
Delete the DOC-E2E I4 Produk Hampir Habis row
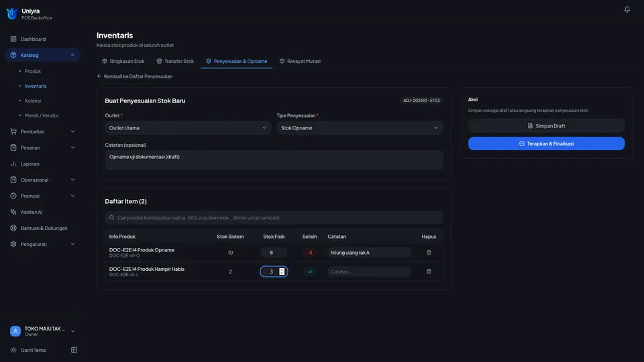click(429, 271)
